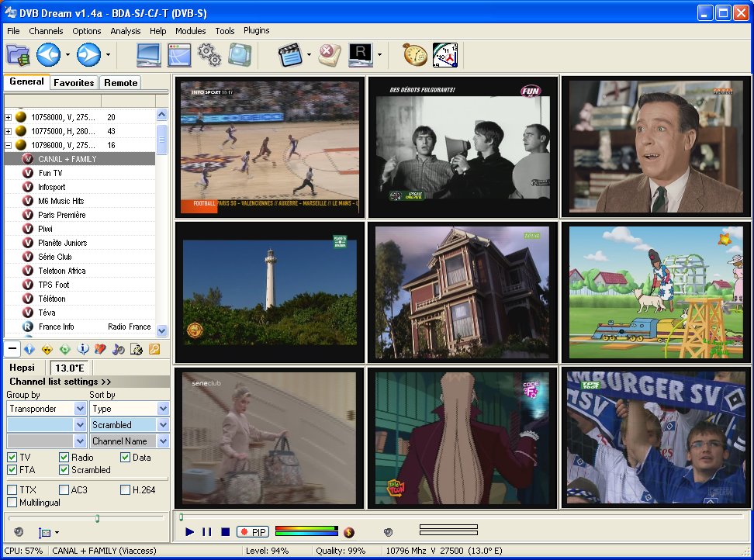754x560 pixels.
Task: Enable the Multilingual checkbox
Action: click(x=12, y=503)
